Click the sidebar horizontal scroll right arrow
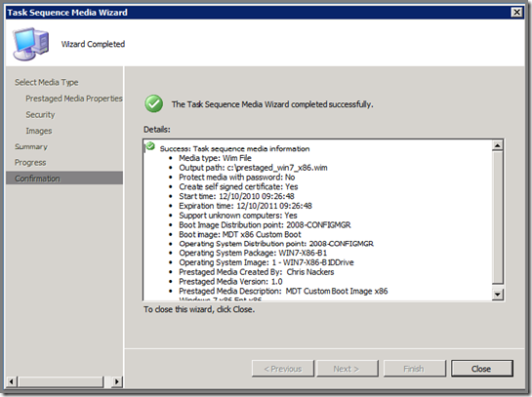 117,381
